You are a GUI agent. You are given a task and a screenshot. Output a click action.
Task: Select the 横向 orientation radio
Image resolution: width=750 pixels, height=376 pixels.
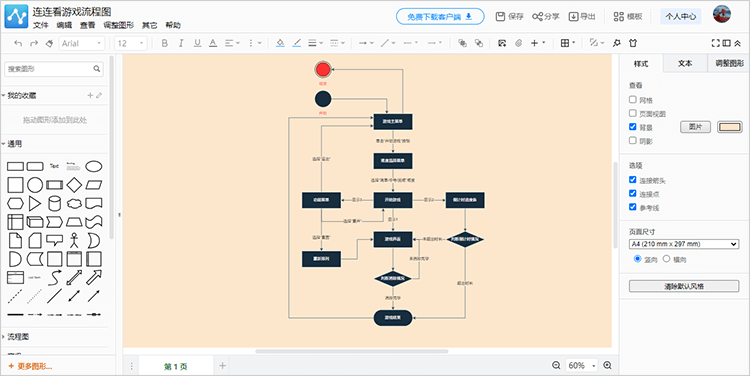[x=666, y=259]
